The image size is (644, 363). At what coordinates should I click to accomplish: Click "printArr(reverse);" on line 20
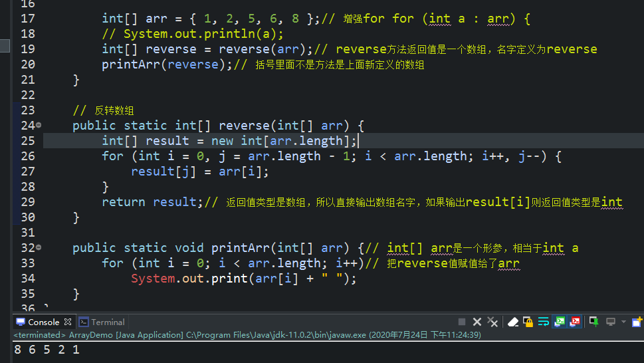pos(167,65)
